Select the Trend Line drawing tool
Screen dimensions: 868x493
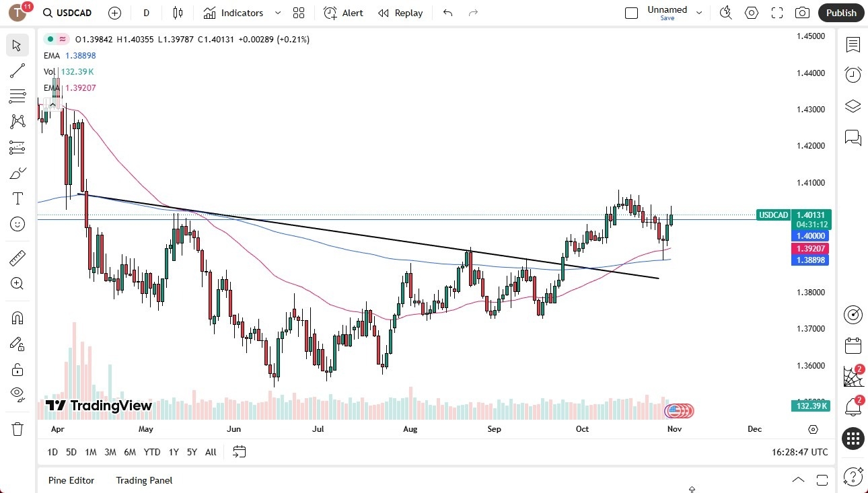point(17,71)
